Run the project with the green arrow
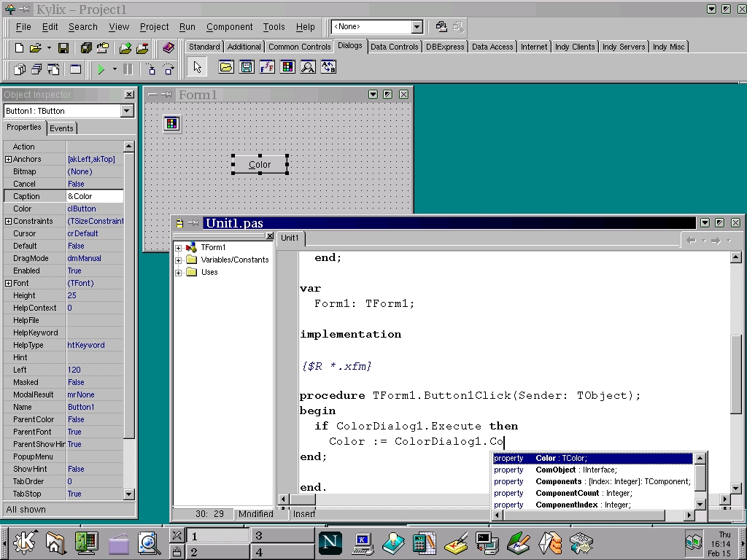The height and width of the screenshot is (560, 747). [101, 69]
